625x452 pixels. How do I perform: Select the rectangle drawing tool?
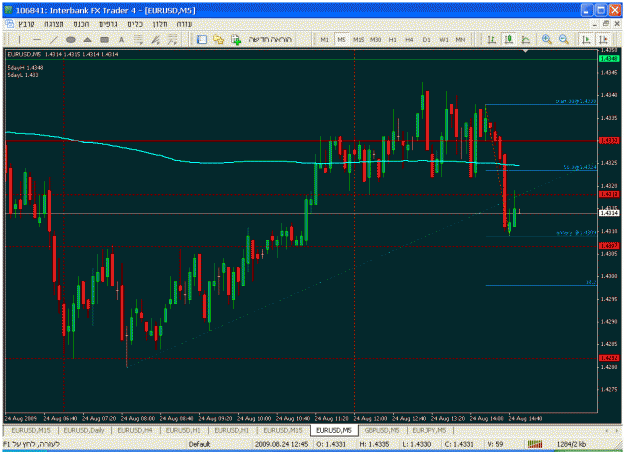click(104, 39)
